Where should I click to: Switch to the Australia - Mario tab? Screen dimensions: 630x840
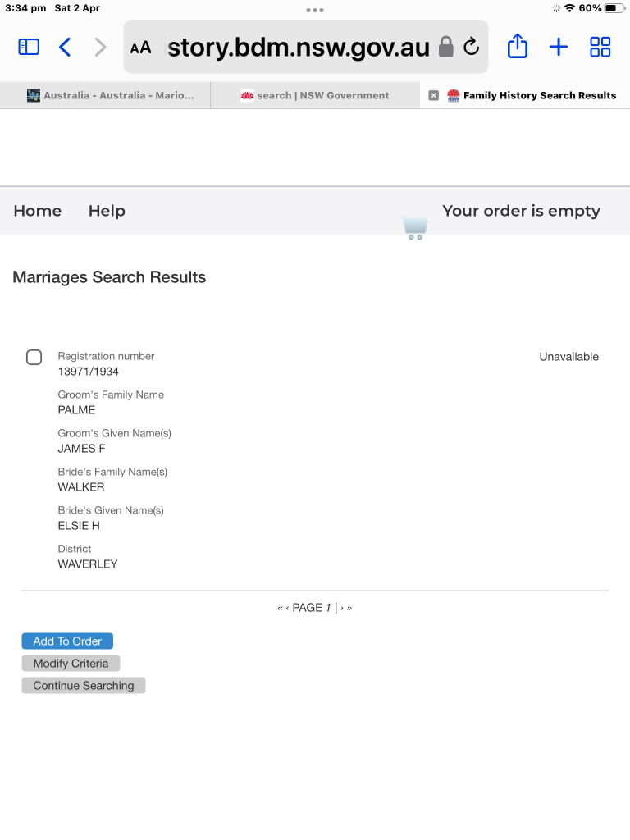click(x=111, y=95)
